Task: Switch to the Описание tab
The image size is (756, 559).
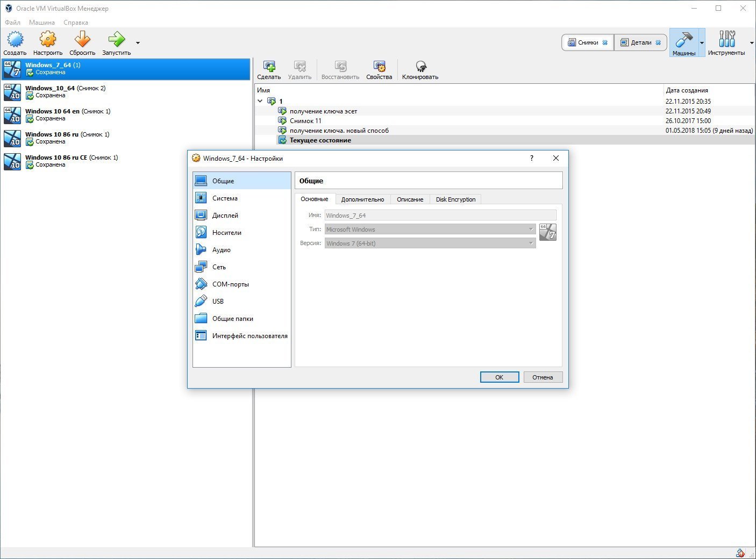Action: coord(410,199)
